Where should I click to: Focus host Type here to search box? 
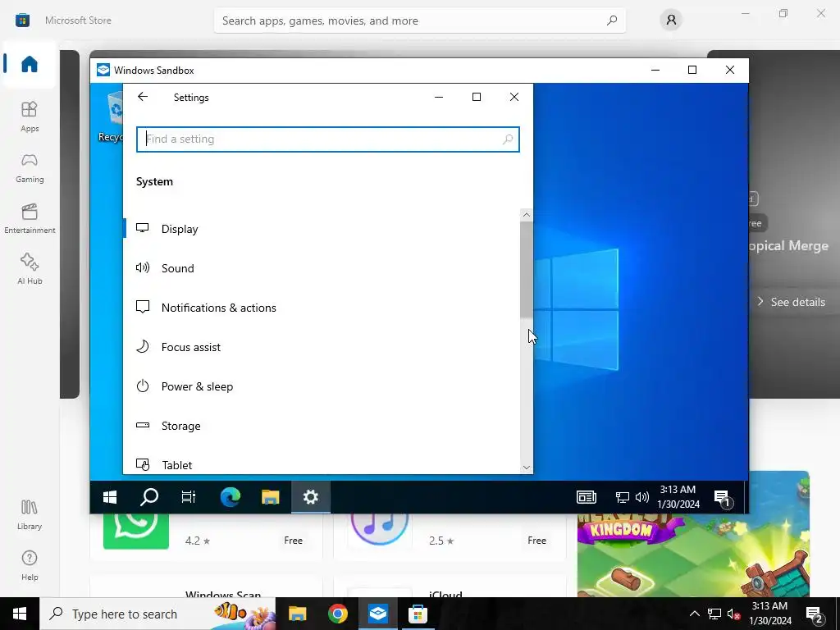point(157,614)
